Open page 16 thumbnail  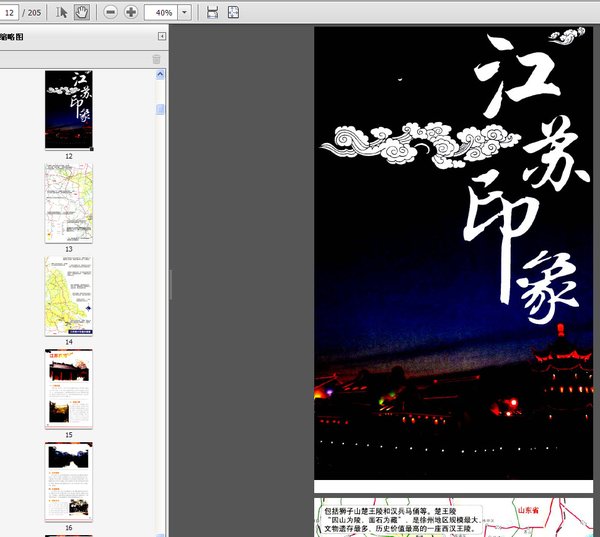69,482
